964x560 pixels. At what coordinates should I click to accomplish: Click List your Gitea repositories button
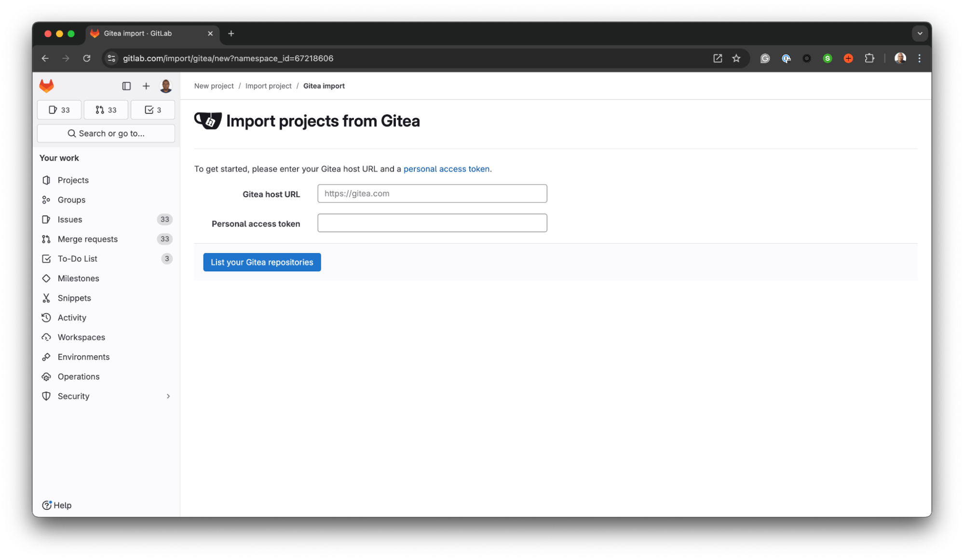point(261,261)
